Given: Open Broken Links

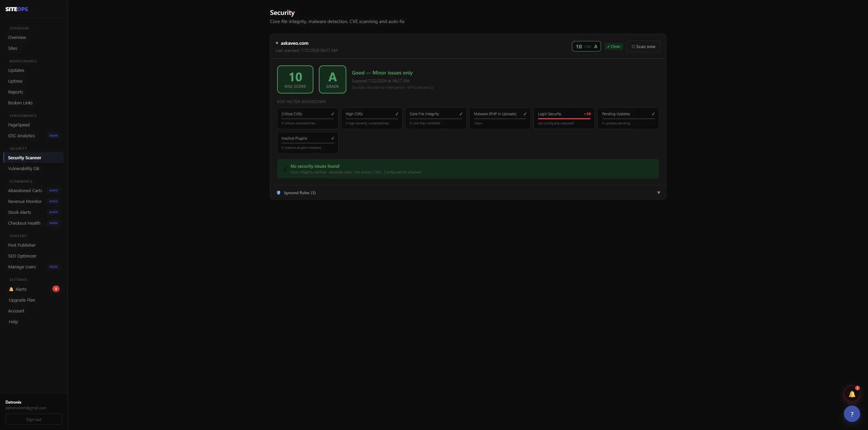Looking at the screenshot, I should click(x=20, y=103).
